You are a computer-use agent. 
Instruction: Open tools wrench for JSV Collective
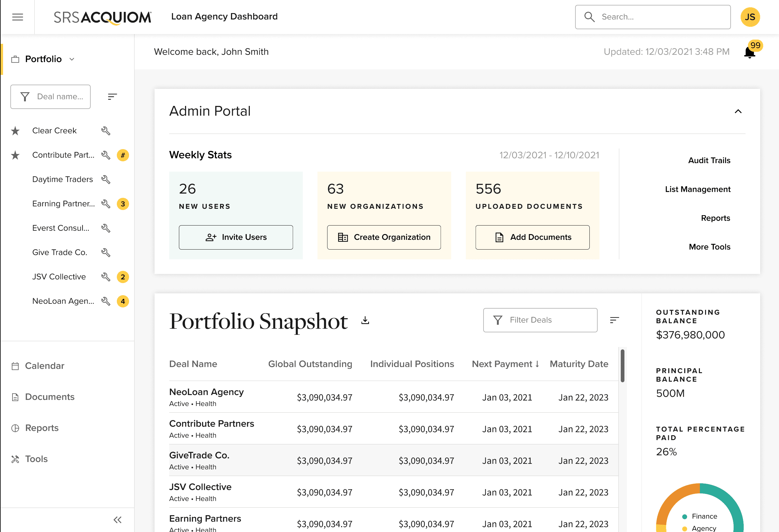106,277
